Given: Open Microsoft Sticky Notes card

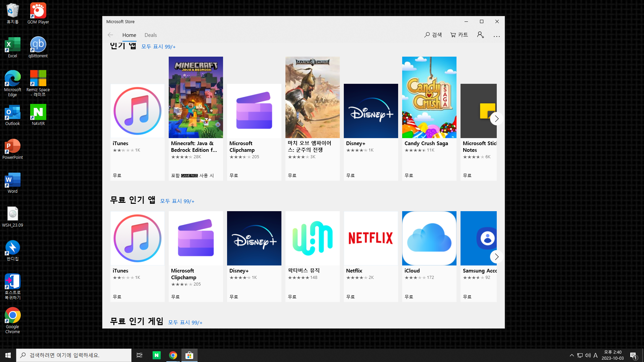Looking at the screenshot, I should (x=479, y=132).
